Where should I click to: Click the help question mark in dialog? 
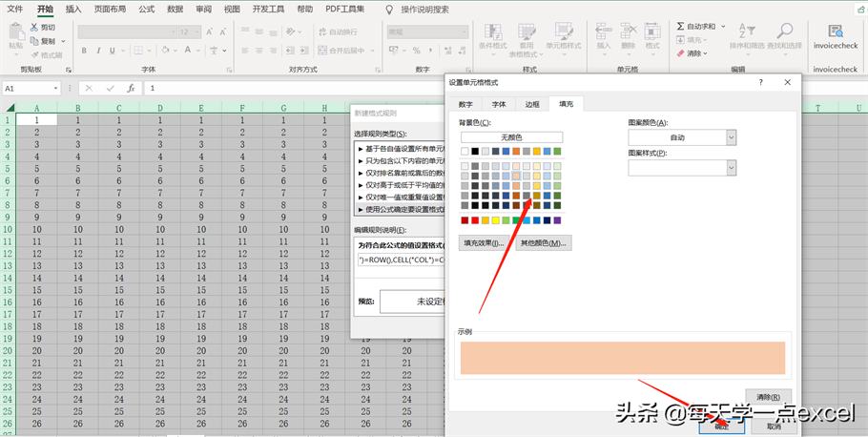761,83
